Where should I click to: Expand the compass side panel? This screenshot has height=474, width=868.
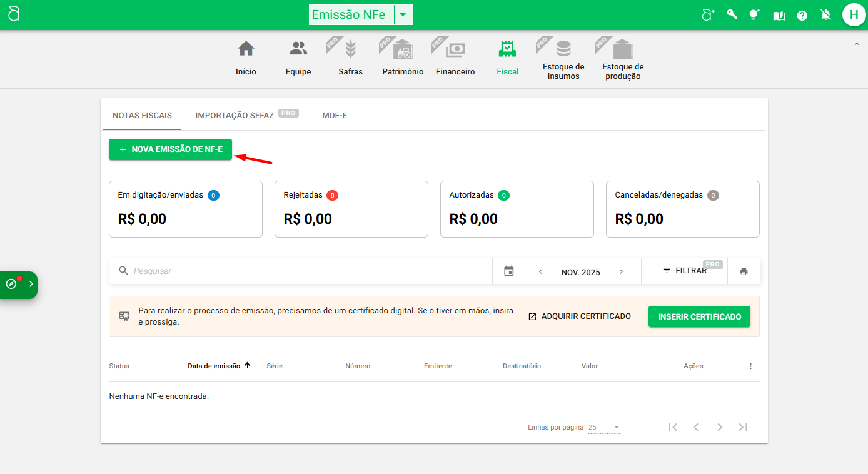point(19,285)
